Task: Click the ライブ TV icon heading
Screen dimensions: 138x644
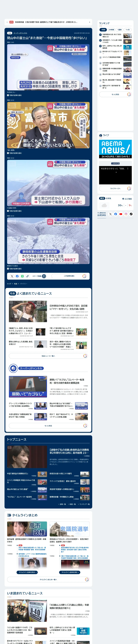Action: pyautogui.click(x=101, y=135)
